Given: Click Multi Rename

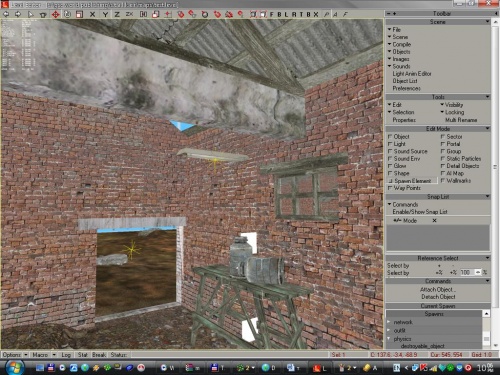Looking at the screenshot, I should pos(461,120).
